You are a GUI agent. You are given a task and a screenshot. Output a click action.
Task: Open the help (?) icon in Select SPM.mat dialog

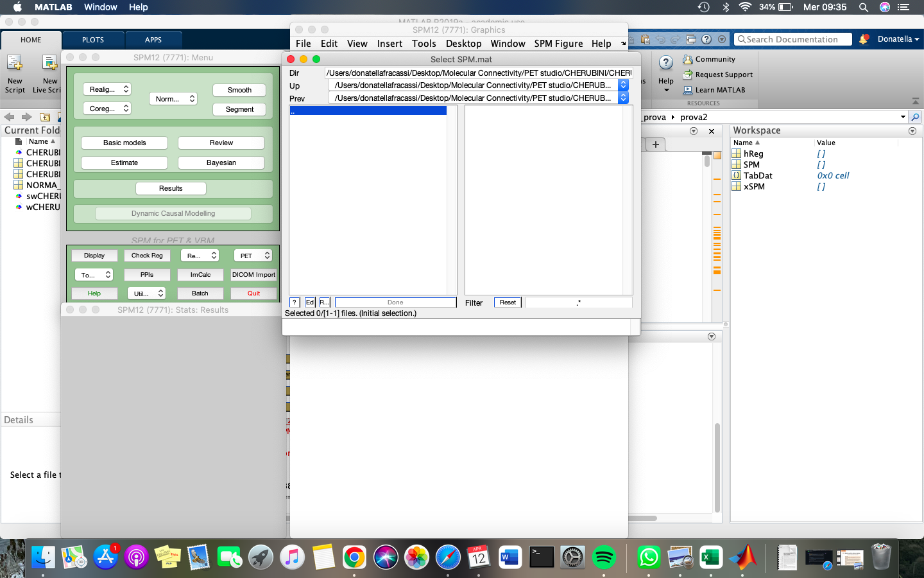click(295, 302)
